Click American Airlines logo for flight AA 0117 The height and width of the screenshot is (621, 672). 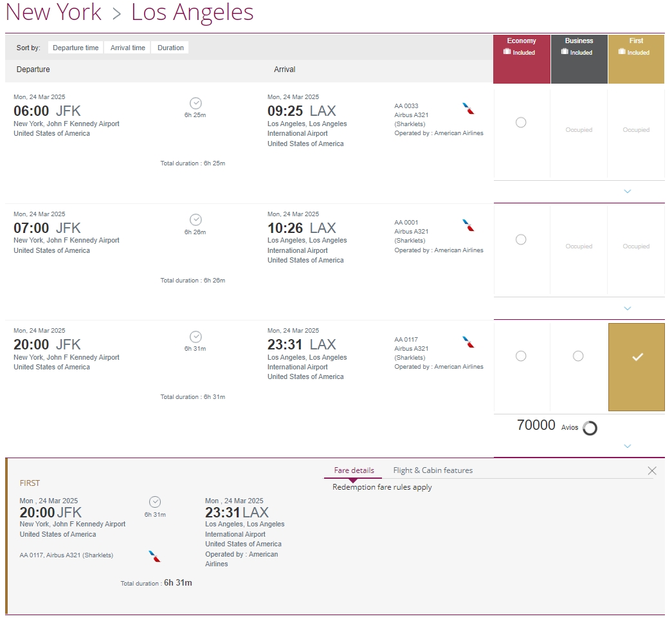pyautogui.click(x=468, y=342)
